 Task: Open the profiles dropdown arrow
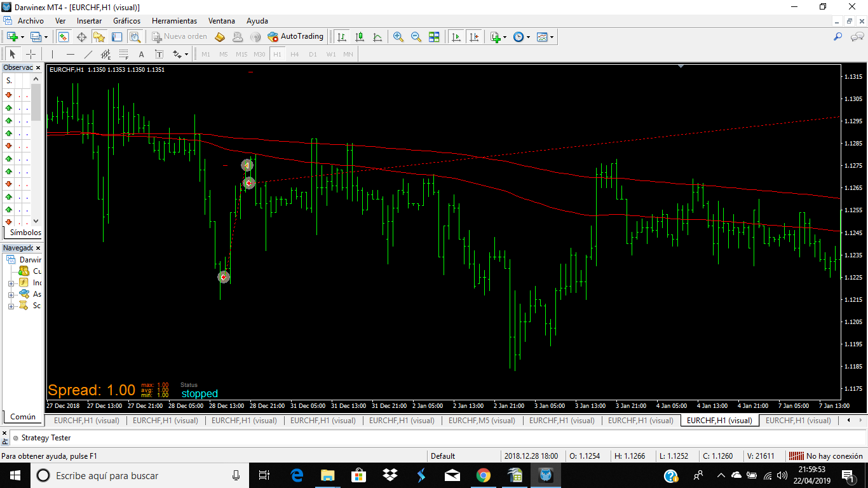click(x=46, y=37)
